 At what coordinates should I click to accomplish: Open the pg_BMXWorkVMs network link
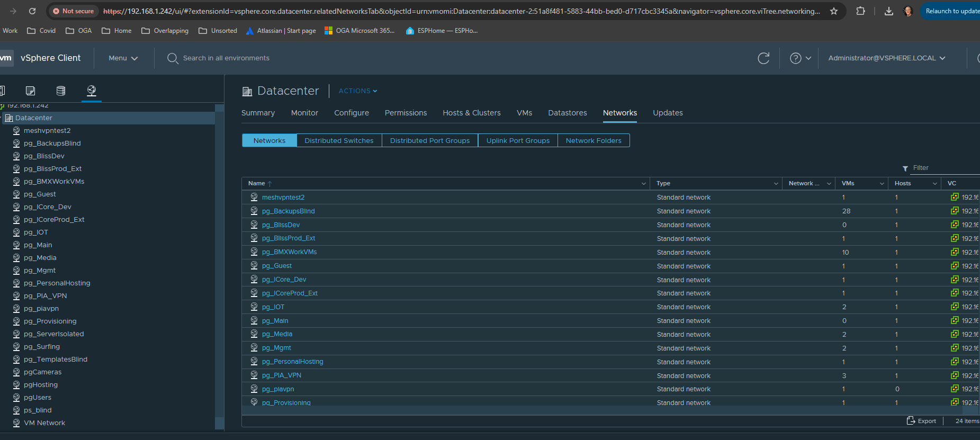click(289, 252)
